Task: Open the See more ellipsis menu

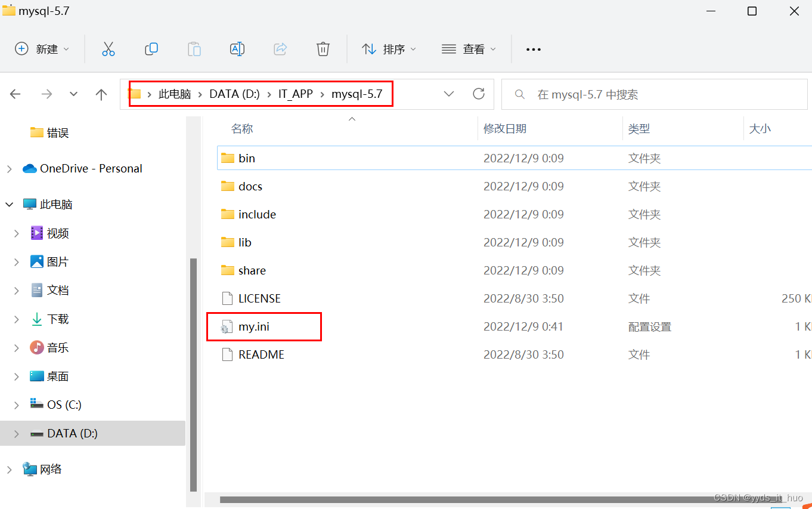Action: pos(534,50)
